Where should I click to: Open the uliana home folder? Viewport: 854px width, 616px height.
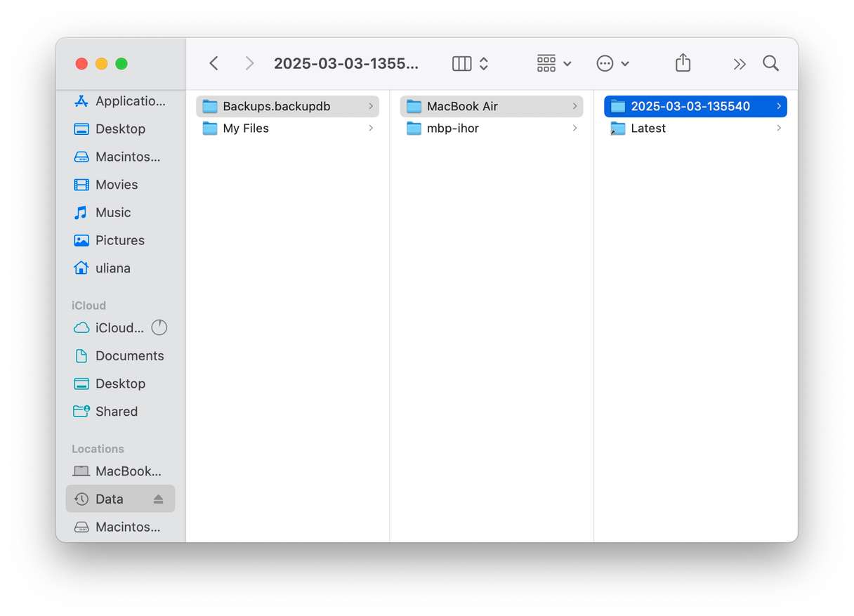click(x=120, y=268)
